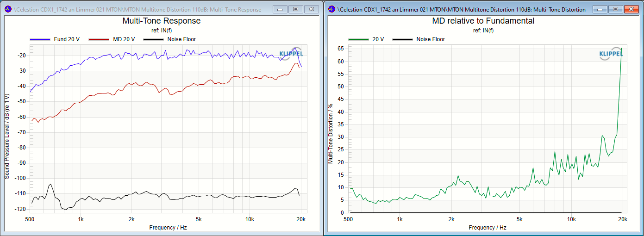
Task: Click the Multi-Tone Response window app icon
Action: click(x=7, y=9)
